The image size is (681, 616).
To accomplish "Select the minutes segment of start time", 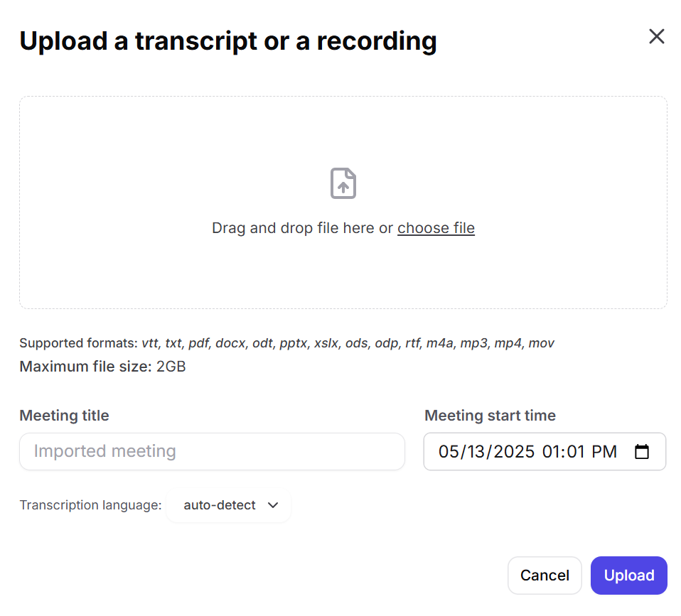I will tap(575, 452).
